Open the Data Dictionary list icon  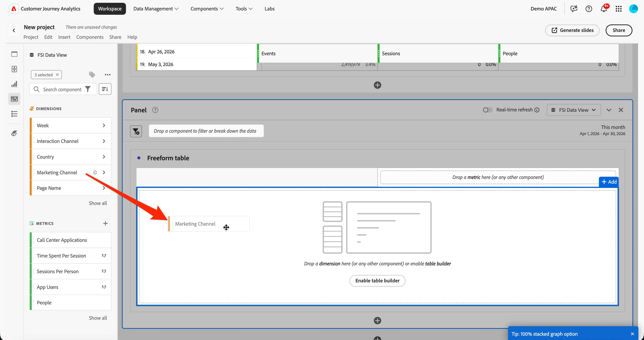[14, 114]
